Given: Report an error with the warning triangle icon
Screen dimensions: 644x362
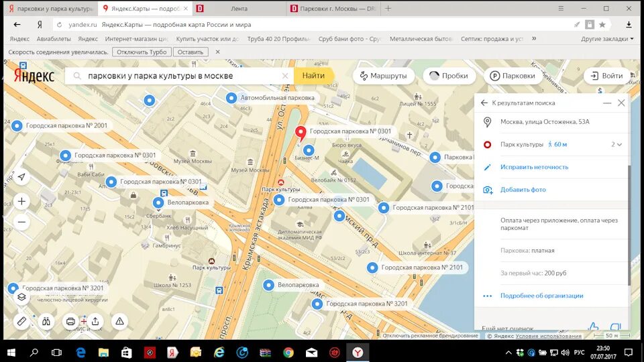Looking at the screenshot, I should pyautogui.click(x=119, y=321).
